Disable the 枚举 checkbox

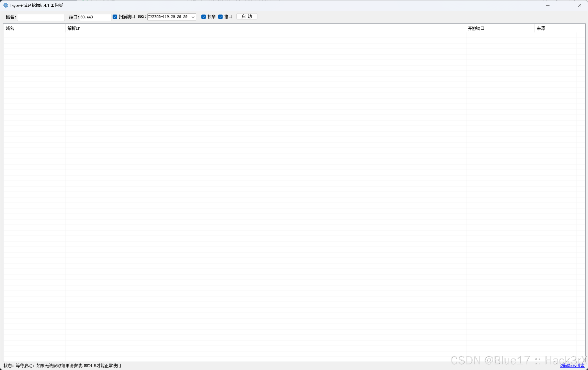[203, 17]
